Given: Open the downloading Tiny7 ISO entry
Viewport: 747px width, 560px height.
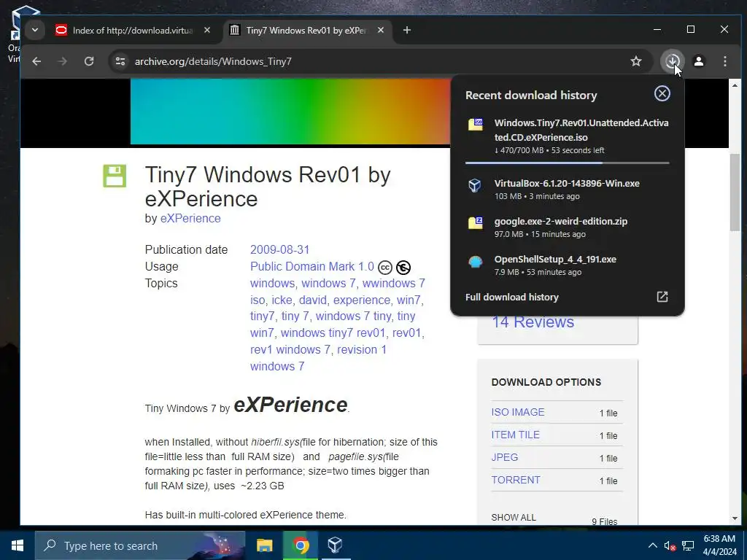Looking at the screenshot, I should tap(567, 136).
